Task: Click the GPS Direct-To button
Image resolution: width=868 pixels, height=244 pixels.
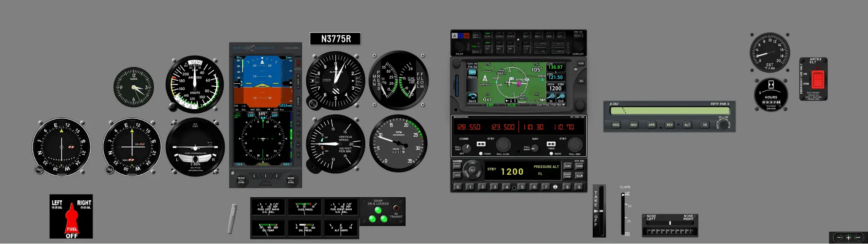Action: tap(581, 81)
